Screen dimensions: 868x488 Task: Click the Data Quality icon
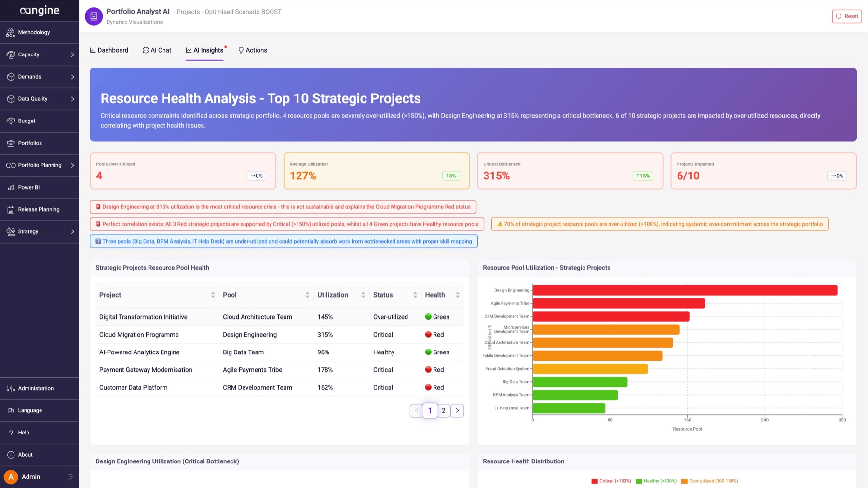pos(11,99)
